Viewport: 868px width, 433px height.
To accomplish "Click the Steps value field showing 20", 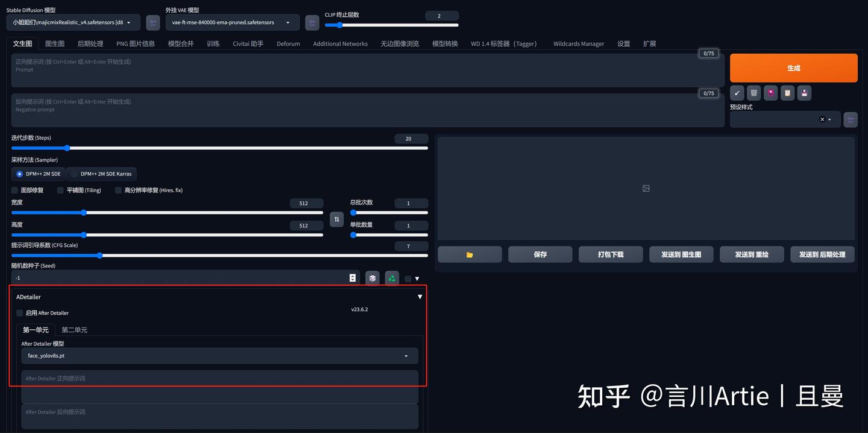I will point(411,139).
